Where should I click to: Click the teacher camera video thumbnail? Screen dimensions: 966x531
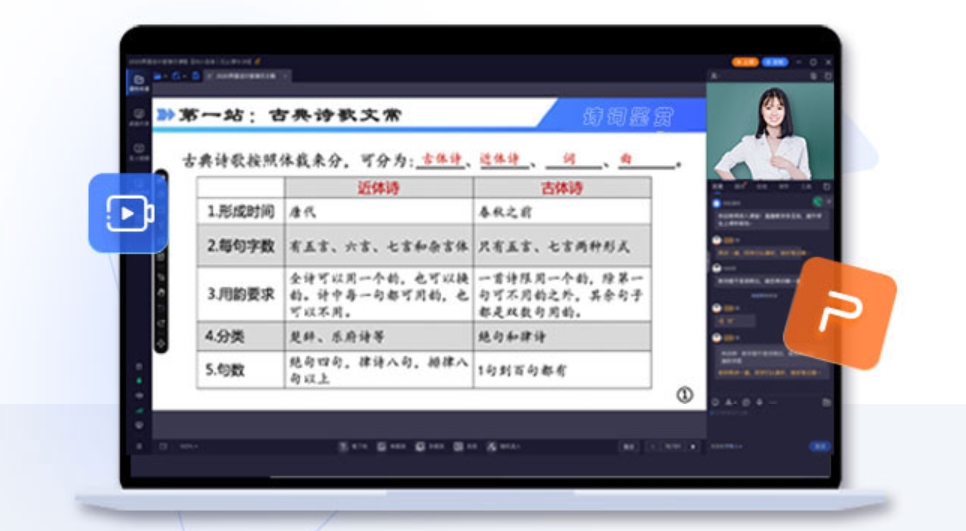click(769, 132)
